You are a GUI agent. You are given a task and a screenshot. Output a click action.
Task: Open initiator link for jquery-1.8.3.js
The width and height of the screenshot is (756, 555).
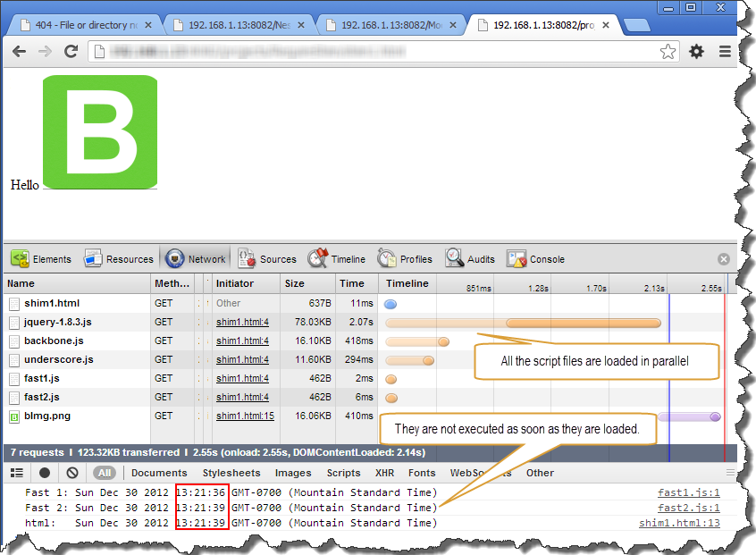click(242, 322)
